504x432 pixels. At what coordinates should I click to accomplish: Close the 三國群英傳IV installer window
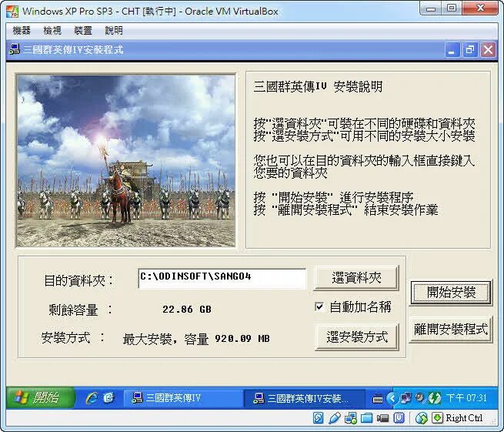point(488,50)
